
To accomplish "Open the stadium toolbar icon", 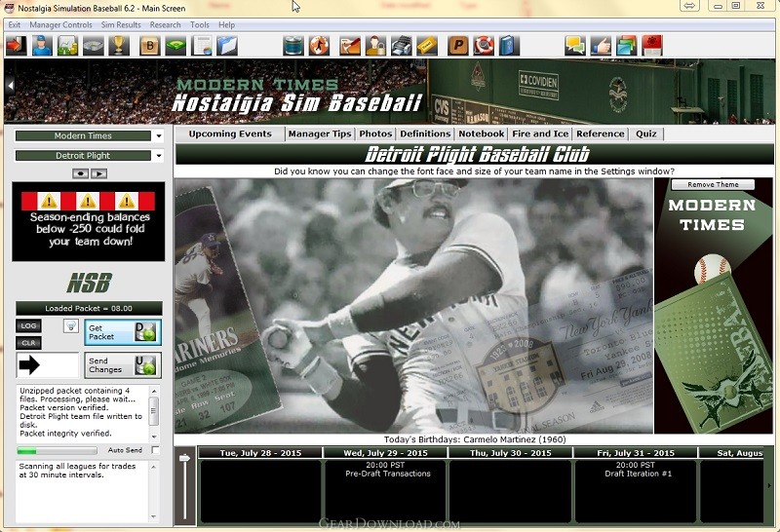I will pyautogui.click(x=93, y=46).
